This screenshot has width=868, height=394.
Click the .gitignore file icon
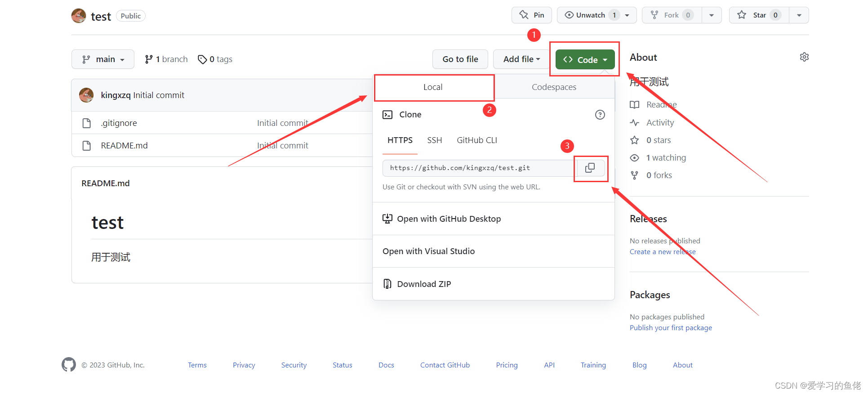click(x=87, y=123)
